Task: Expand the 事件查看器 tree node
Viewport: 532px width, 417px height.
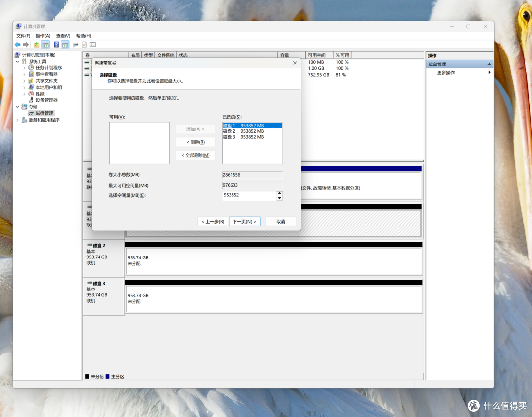Action: 24,74
